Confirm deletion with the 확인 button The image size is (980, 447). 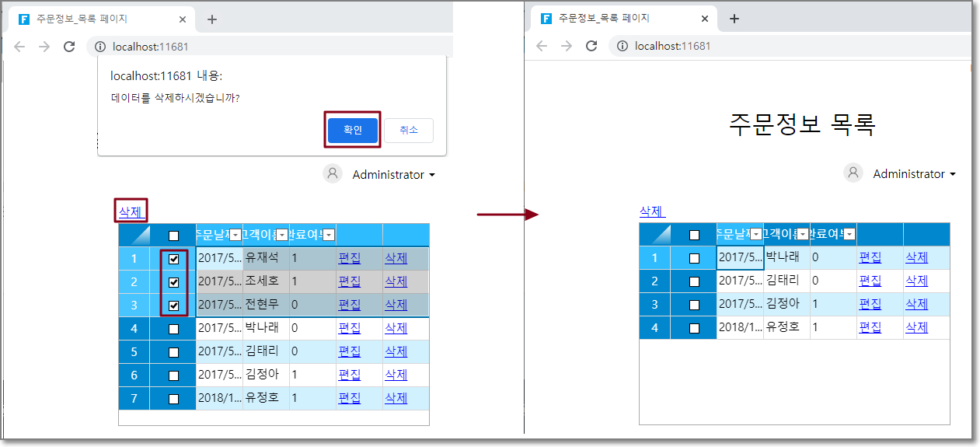coord(353,130)
